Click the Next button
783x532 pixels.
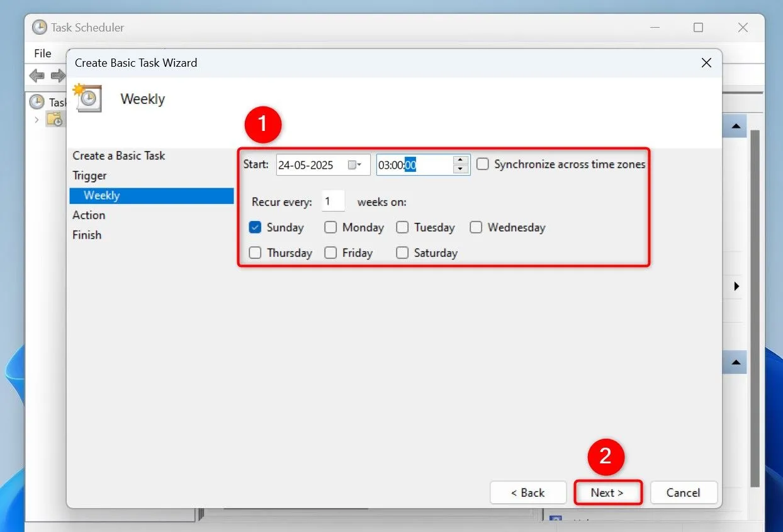[x=607, y=492]
